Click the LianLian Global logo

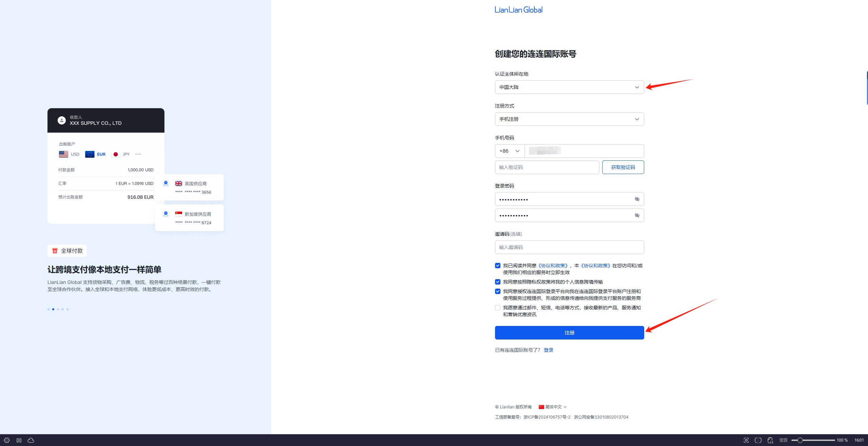(518, 10)
